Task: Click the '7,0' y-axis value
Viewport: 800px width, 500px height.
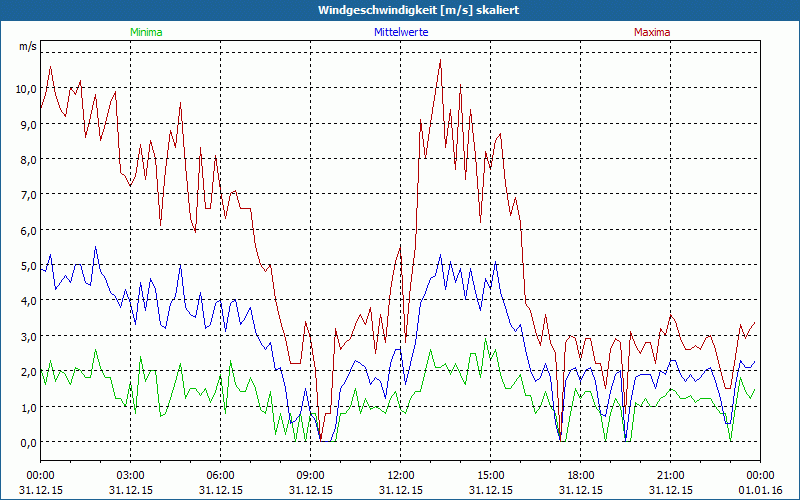Action: pyautogui.click(x=29, y=194)
